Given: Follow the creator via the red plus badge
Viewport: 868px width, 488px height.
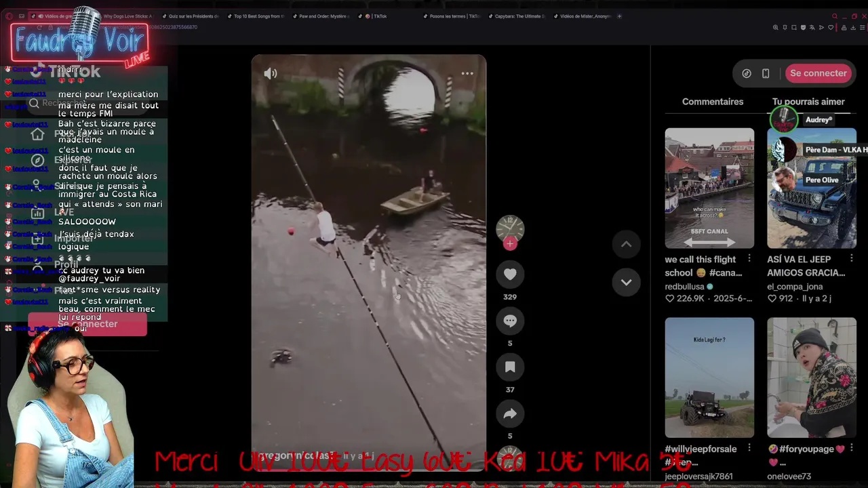Looking at the screenshot, I should point(510,244).
